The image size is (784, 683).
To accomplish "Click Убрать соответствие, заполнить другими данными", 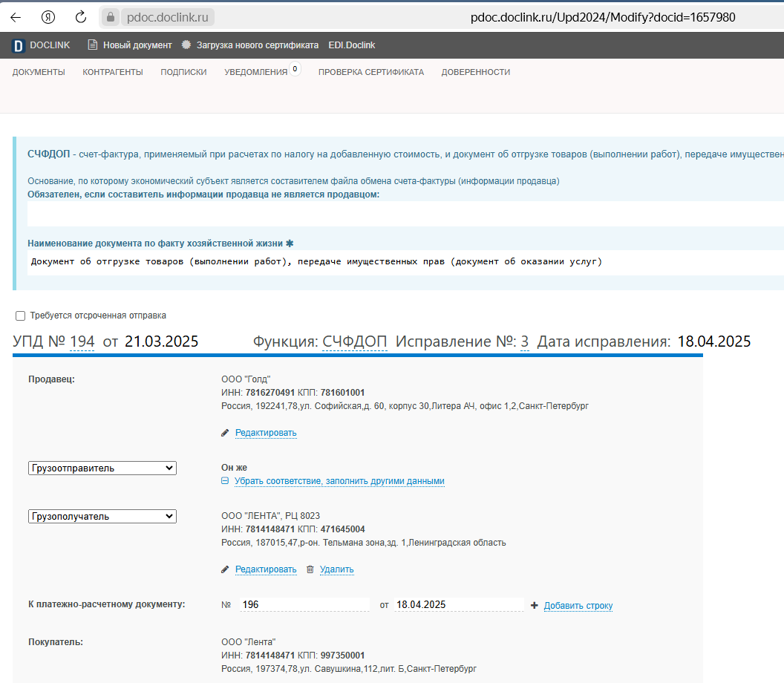I will tap(339, 481).
